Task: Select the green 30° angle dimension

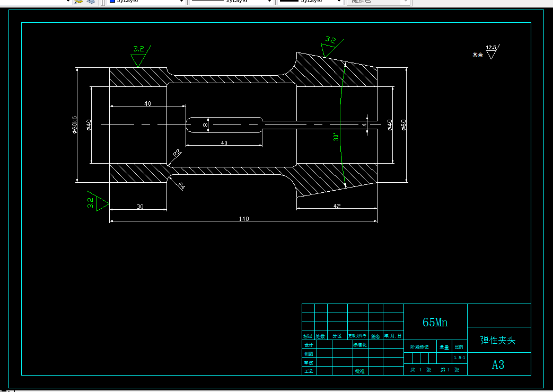Action: pyautogui.click(x=336, y=137)
